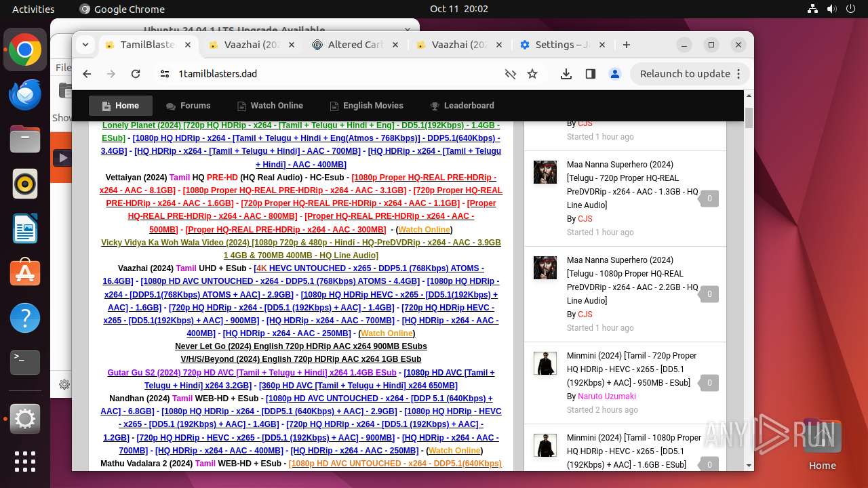
Task: Open Vaazhai 4K HEVC UNTOUCHED 16.4GB link
Action: [294, 274]
